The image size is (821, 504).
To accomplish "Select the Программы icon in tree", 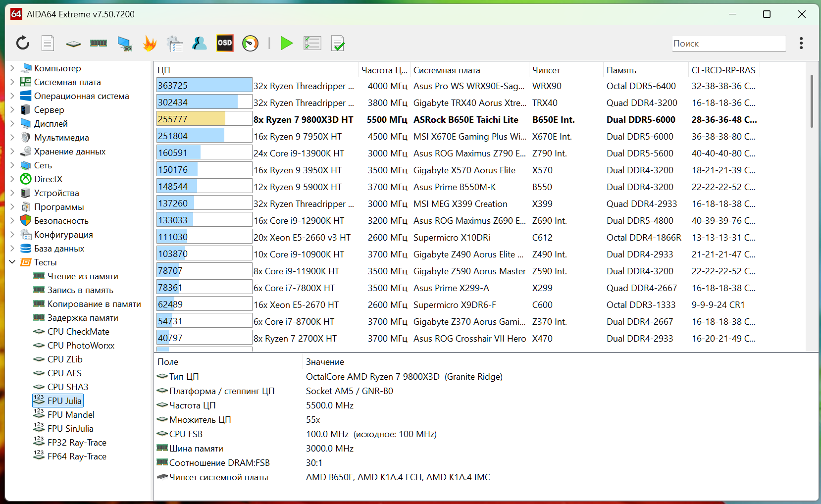I will coord(26,206).
